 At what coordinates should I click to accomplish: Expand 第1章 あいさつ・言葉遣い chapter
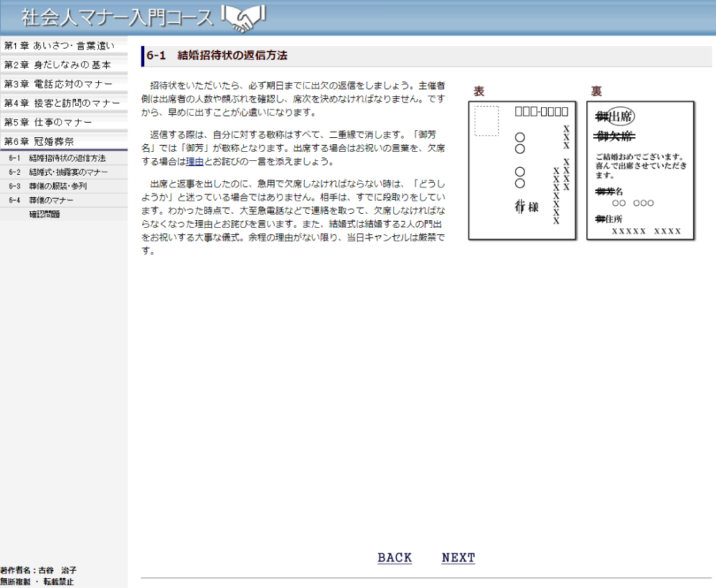tap(59, 46)
